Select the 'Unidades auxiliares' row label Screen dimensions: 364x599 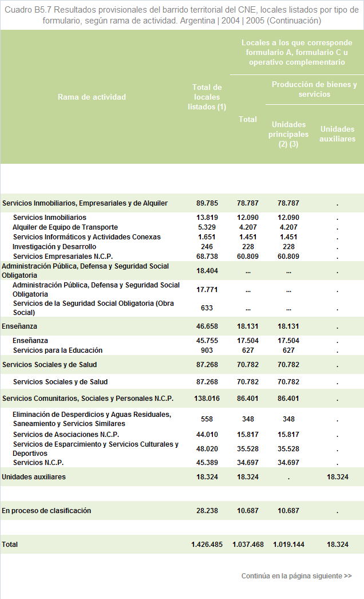coord(34,477)
